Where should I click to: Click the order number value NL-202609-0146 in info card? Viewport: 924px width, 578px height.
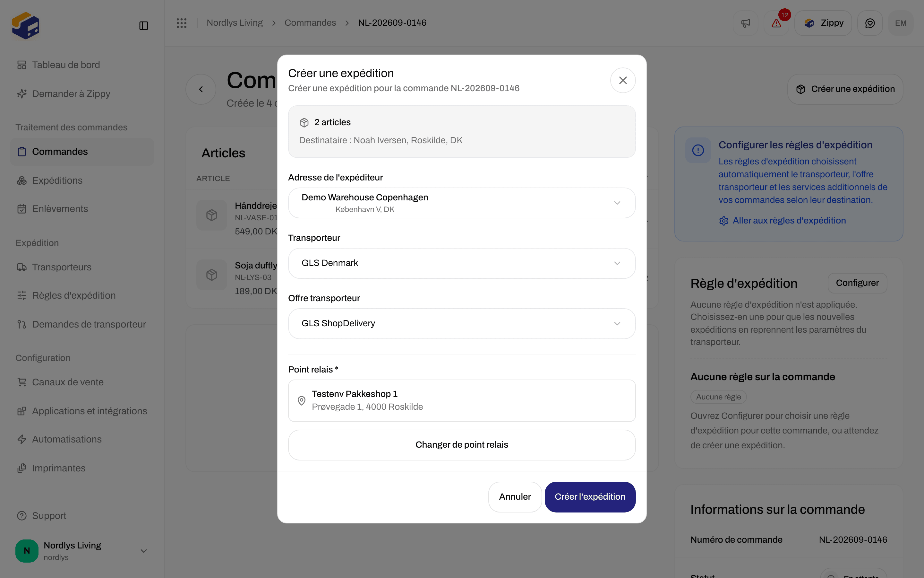853,540
